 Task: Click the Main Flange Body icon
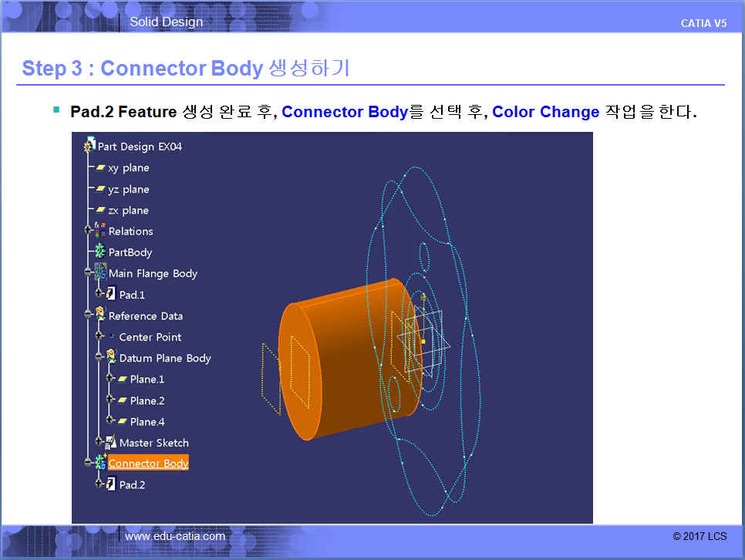100,273
